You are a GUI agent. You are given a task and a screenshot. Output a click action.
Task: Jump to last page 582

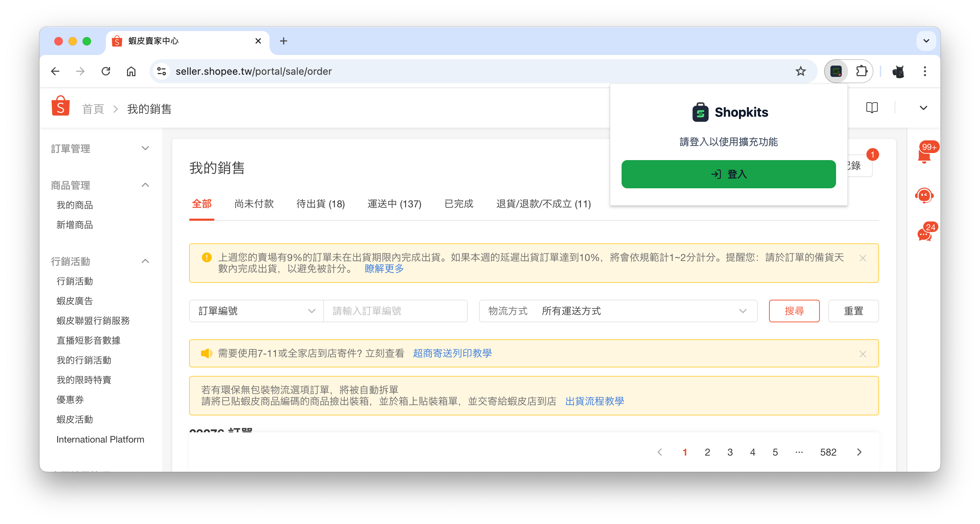[828, 452]
